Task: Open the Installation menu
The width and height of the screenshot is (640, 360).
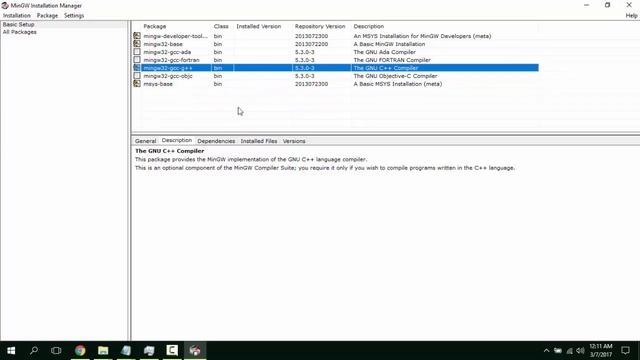Action: coord(17,16)
